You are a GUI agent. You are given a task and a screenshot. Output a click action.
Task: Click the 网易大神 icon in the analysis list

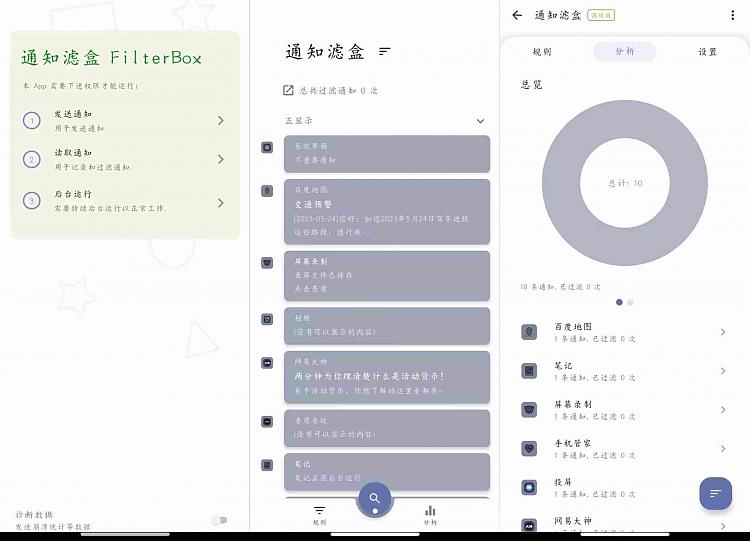coord(529,526)
